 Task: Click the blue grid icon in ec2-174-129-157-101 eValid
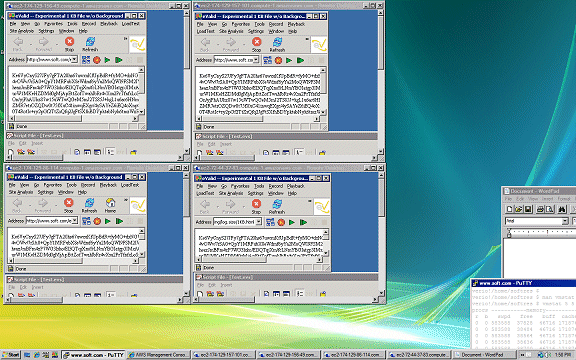pos(267,60)
